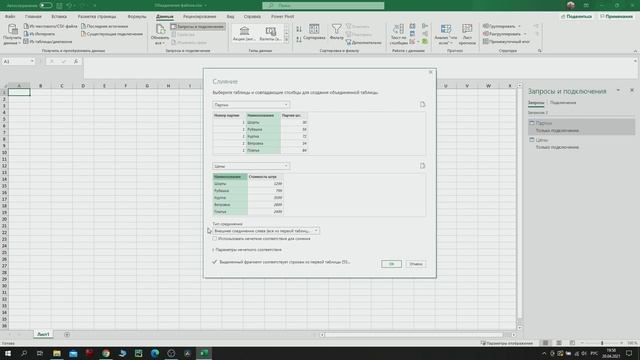
Task: Click the Sort Z to A icon
Action: [299, 40]
